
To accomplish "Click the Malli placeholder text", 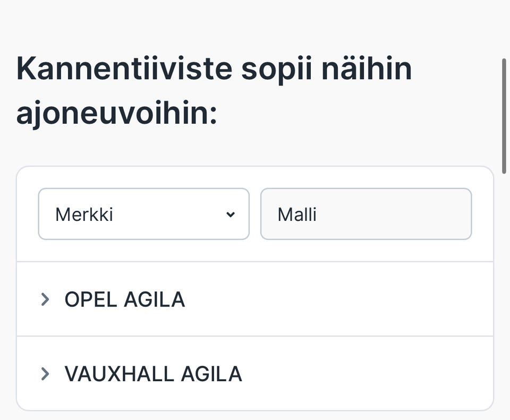I will [x=296, y=214].
